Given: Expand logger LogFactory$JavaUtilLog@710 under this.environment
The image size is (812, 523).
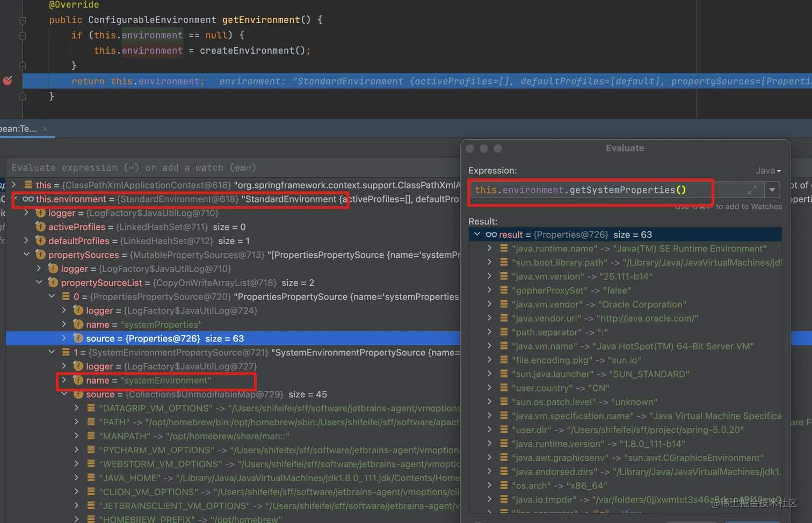Looking at the screenshot, I should [x=26, y=213].
